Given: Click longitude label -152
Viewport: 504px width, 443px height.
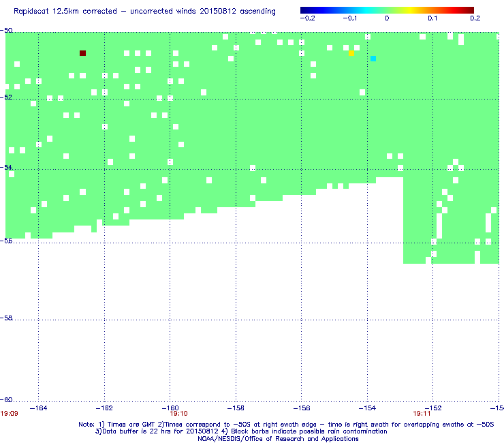Looking at the screenshot, I should [433, 408].
